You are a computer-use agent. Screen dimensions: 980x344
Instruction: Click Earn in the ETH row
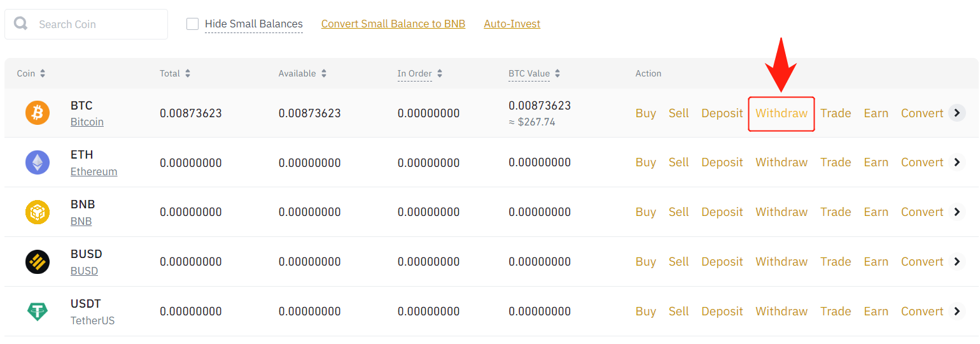click(876, 162)
